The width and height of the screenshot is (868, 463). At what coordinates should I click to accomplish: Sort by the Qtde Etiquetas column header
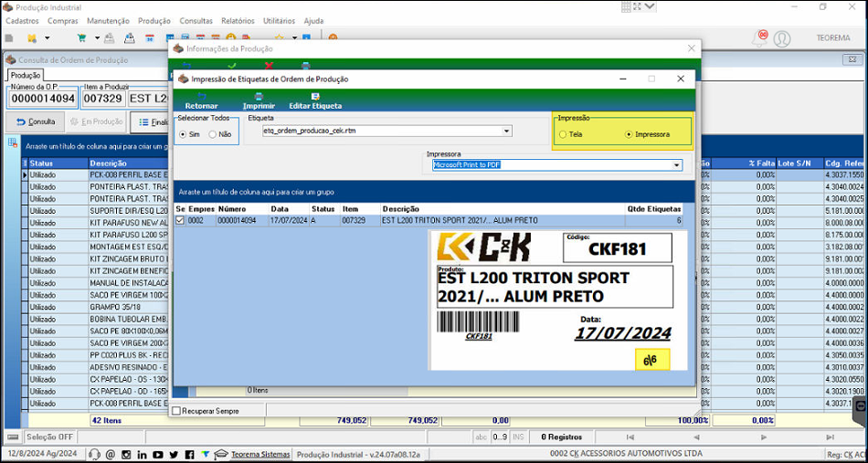(654, 209)
